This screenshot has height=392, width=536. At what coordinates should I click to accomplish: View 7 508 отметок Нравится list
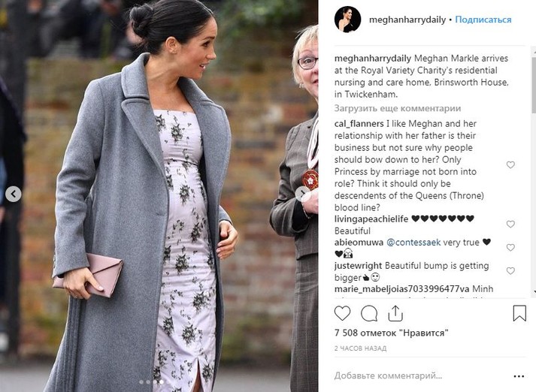click(x=392, y=333)
